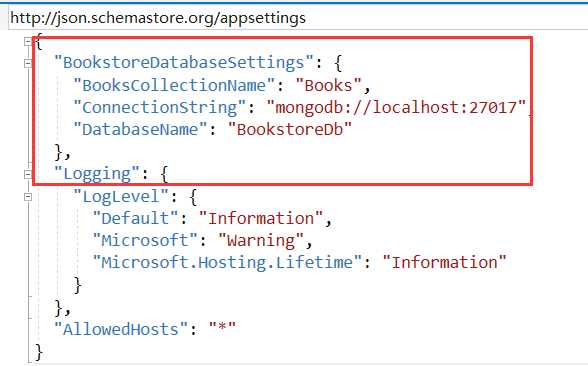Select the "DatabaseName" key
The width and height of the screenshot is (588, 366).
click(x=140, y=130)
